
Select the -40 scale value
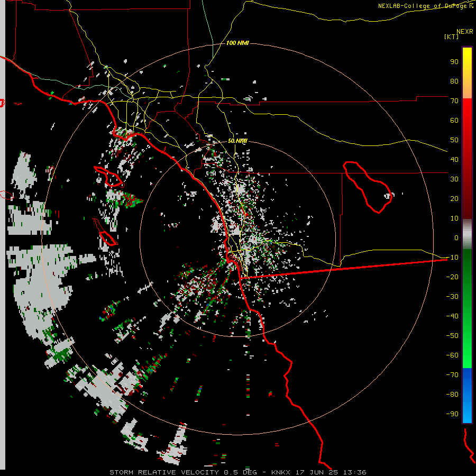[452, 316]
